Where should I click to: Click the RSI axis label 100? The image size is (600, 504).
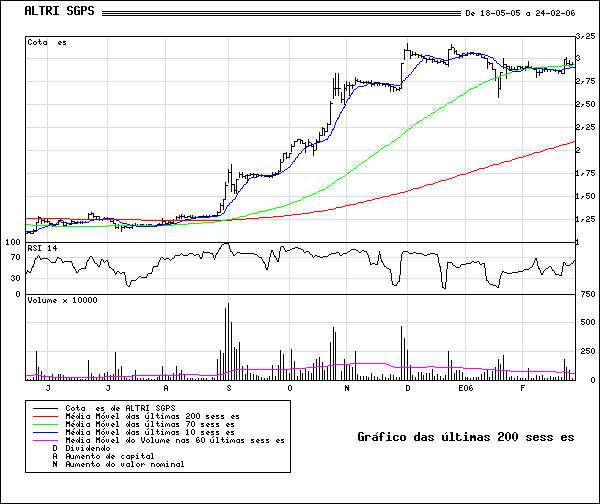point(13,242)
